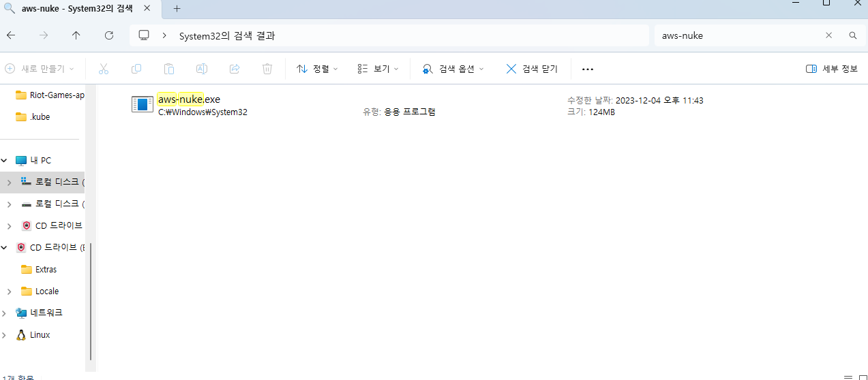Expand the nested CD 드라이브 node
Viewport: 868px width, 380px height.
tap(9, 226)
